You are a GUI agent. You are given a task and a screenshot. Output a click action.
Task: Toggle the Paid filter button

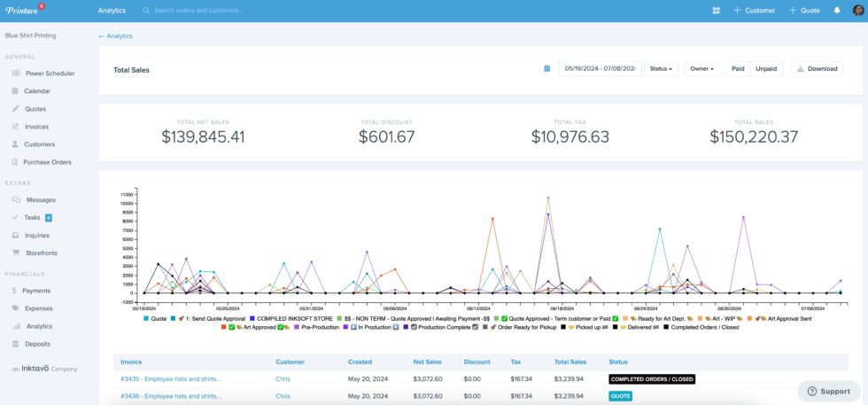click(738, 68)
